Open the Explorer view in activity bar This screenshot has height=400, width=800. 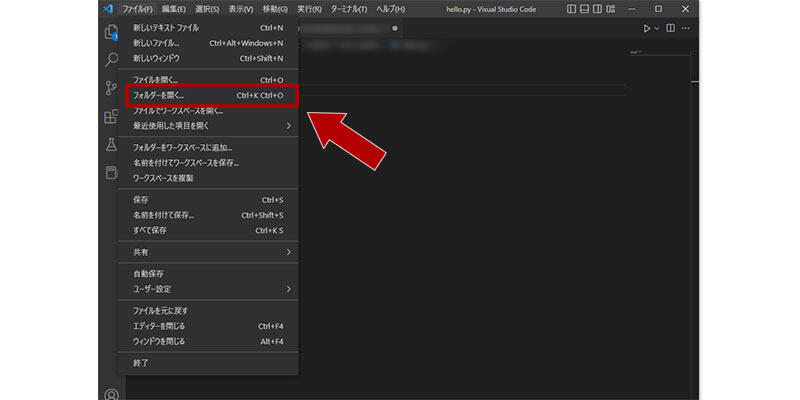pos(111,32)
